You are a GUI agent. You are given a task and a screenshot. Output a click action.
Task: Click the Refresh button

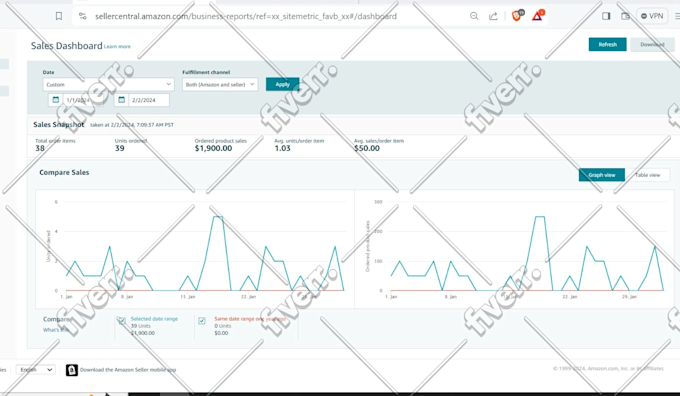click(x=607, y=44)
